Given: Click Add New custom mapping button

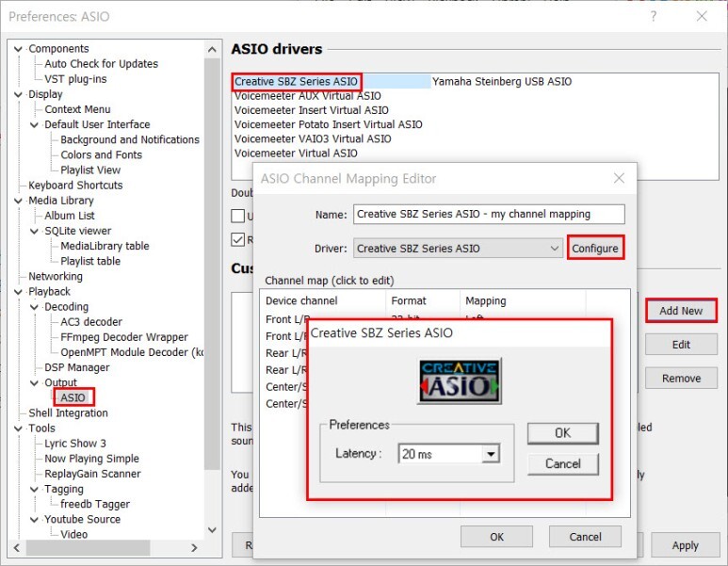Looking at the screenshot, I should click(x=681, y=311).
